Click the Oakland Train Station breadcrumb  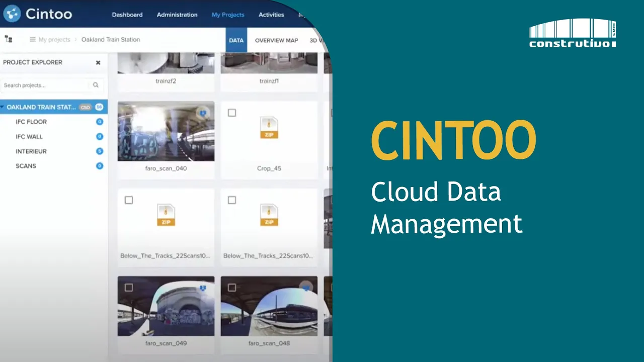pos(111,40)
